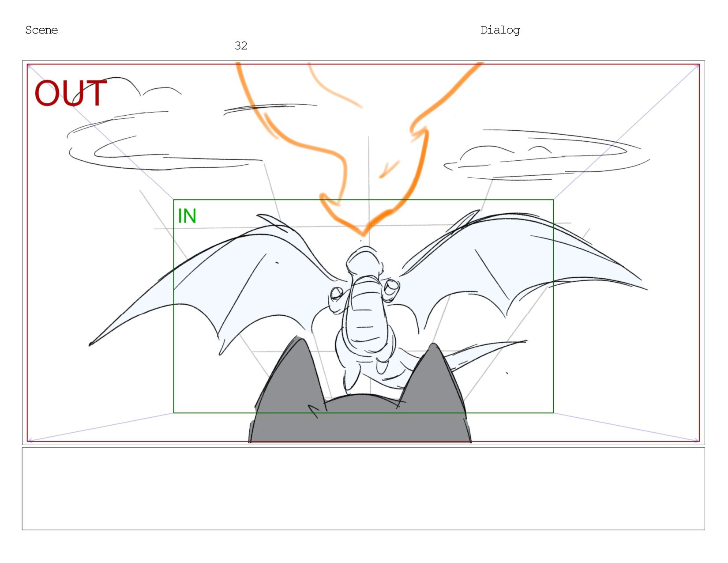Viewport: 728px width, 563px height.
Task: Click the "Scene" header label
Action: 41,30
